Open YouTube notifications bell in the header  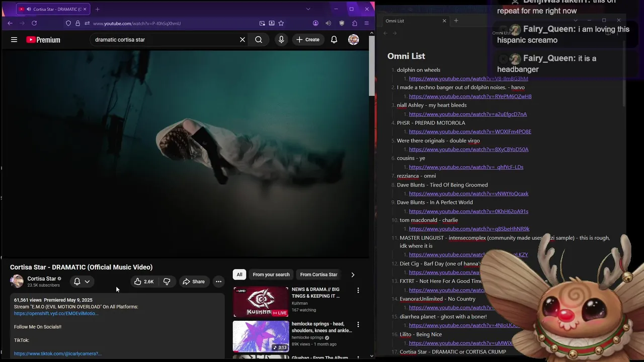tap(334, 40)
